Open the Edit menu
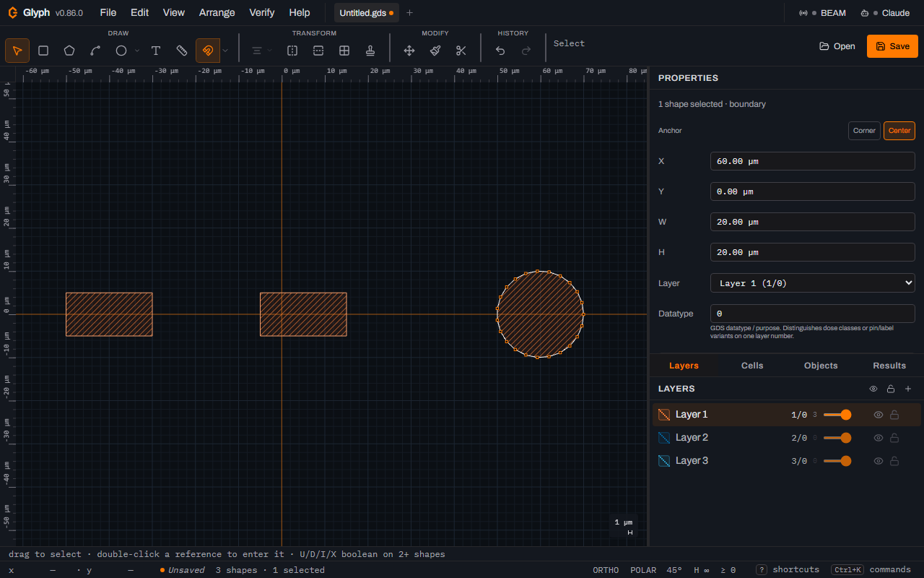The image size is (924, 578). coord(140,12)
